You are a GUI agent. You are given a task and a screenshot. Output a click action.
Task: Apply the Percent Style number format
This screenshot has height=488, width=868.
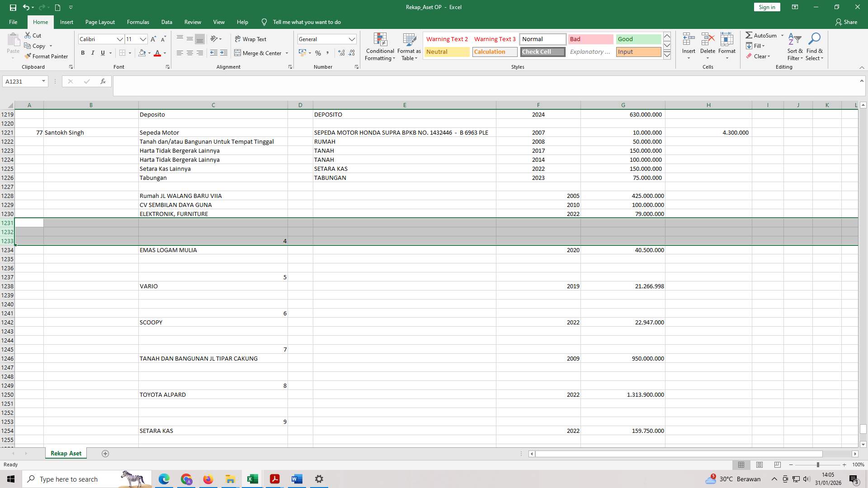(x=318, y=53)
